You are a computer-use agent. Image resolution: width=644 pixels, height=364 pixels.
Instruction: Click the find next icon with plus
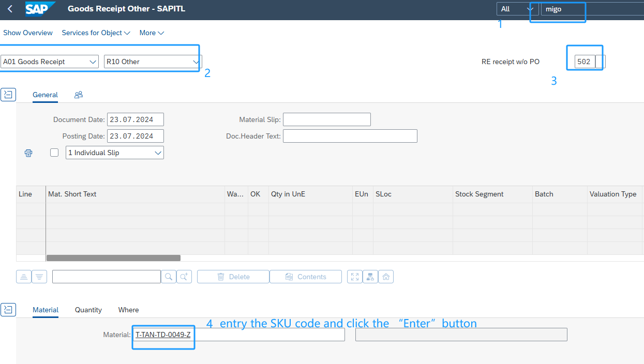tap(184, 277)
